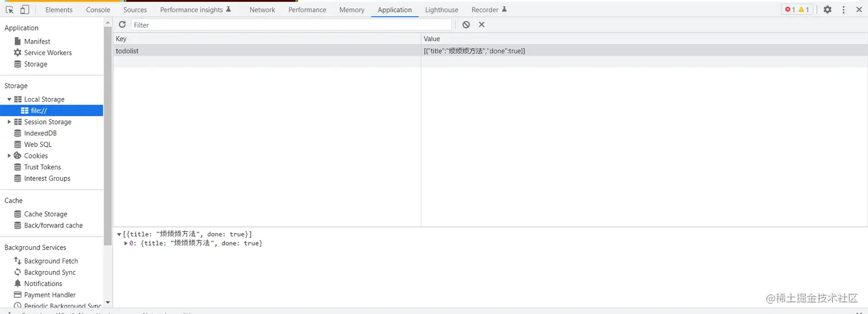This screenshot has width=868, height=314.
Task: Switch to the Network tab
Action: pos(262,10)
